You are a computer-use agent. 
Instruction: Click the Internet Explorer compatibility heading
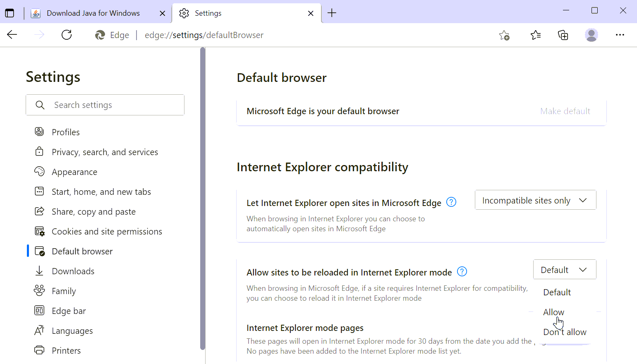[322, 167]
